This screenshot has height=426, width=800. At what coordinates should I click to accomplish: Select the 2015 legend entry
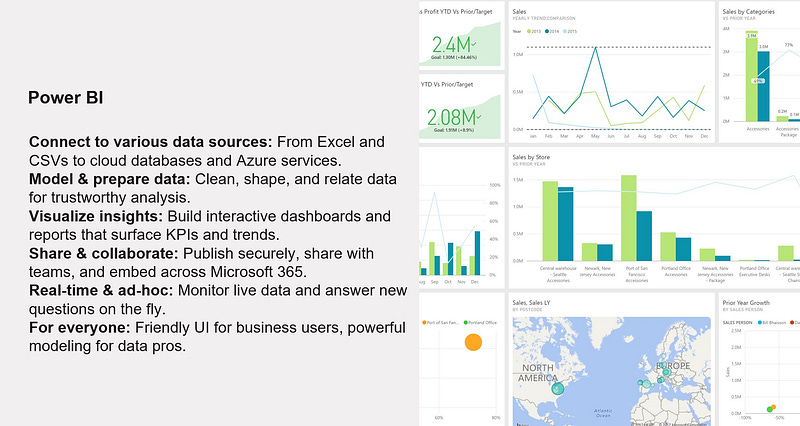coord(570,32)
